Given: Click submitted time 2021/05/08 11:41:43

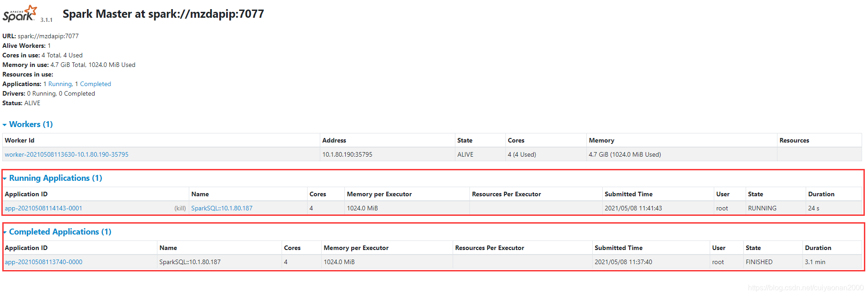Looking at the screenshot, I should 633,208.
